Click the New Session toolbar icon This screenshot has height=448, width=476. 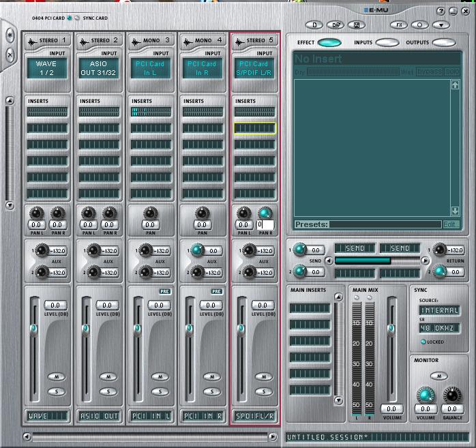314,25
